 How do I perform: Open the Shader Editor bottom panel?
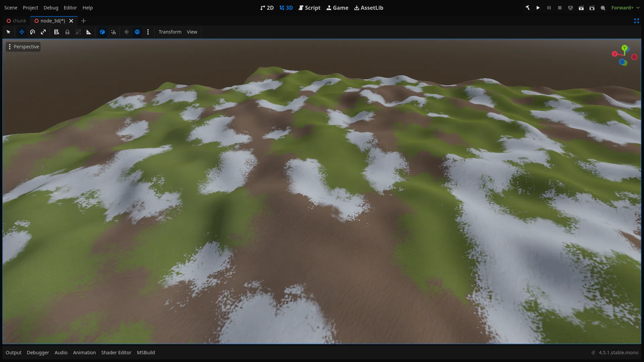116,353
